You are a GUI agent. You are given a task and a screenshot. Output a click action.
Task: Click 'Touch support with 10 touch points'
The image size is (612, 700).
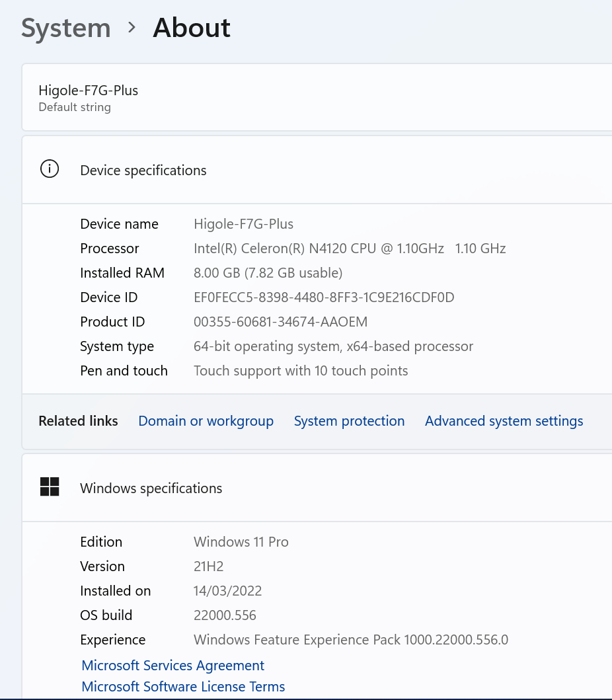pyautogui.click(x=301, y=371)
